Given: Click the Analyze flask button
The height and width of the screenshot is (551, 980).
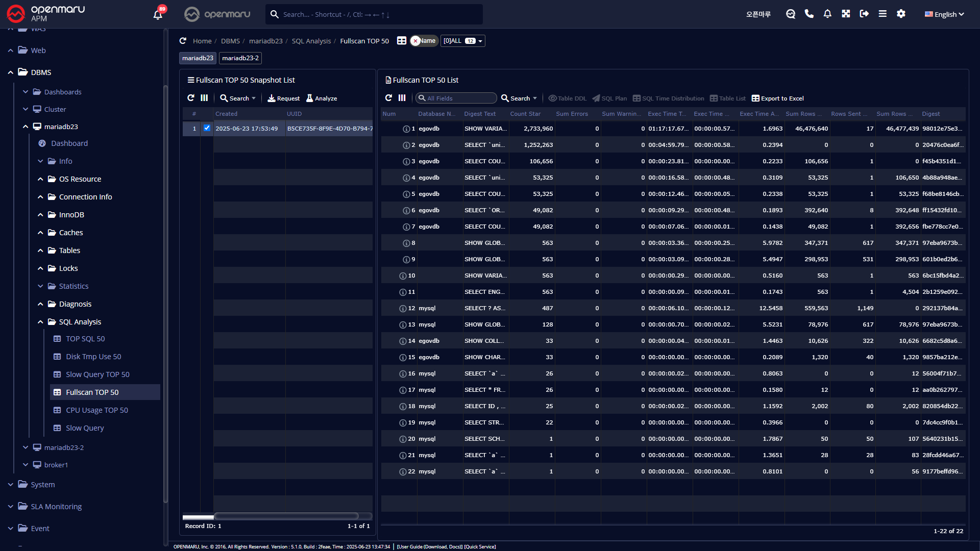Looking at the screenshot, I should 322,98.
